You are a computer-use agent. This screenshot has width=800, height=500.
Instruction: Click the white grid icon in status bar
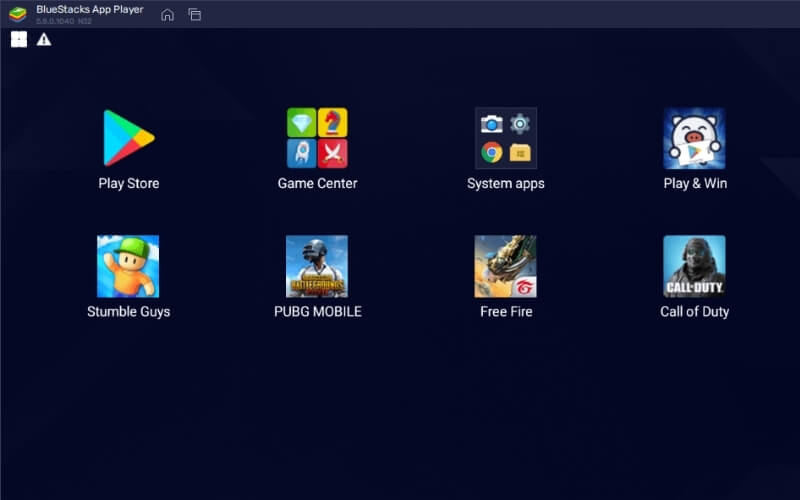(19, 39)
